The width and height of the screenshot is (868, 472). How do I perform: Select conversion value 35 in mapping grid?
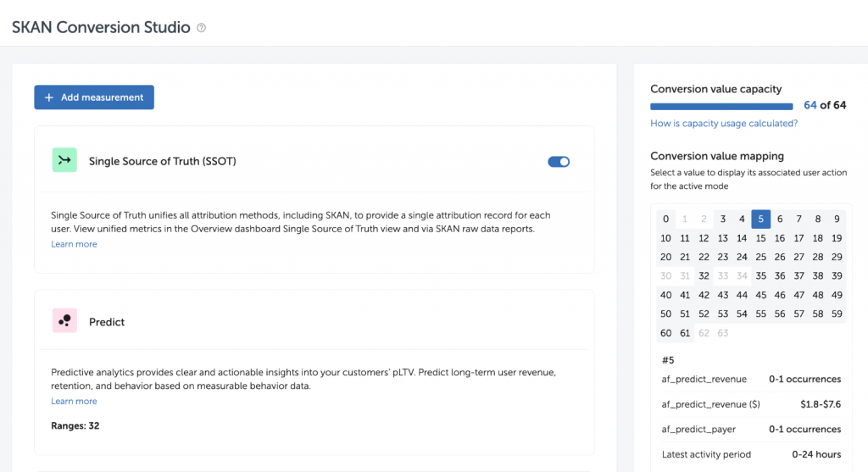point(760,276)
